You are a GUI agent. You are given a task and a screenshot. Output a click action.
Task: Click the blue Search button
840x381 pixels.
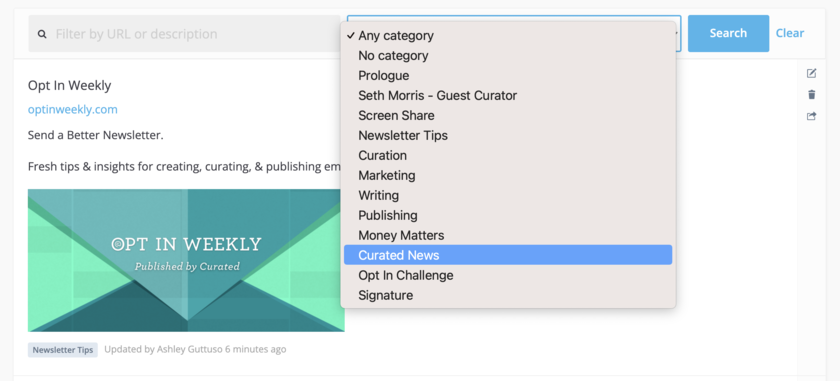point(728,33)
